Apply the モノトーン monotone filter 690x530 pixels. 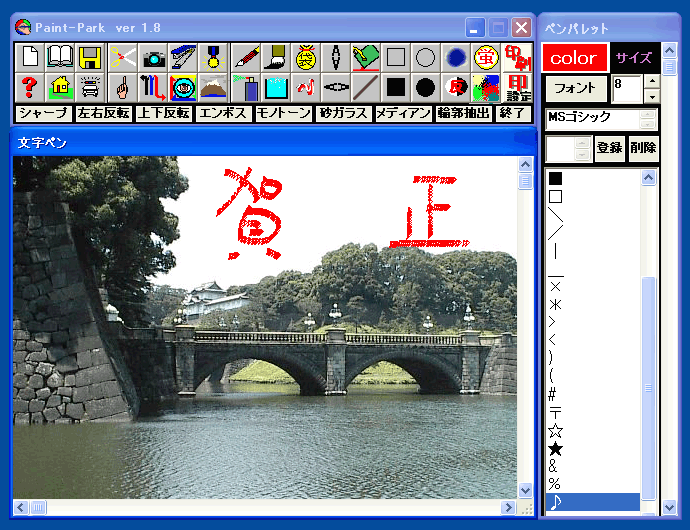[283, 114]
